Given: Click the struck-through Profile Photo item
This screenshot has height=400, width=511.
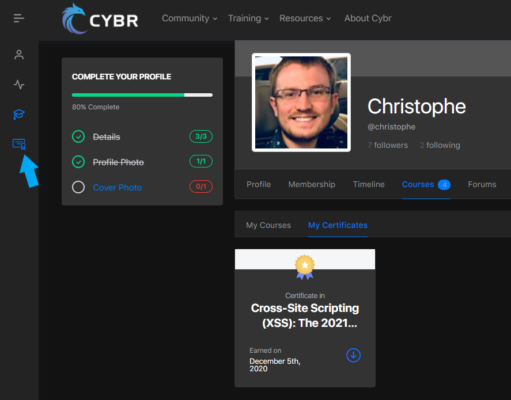Looking at the screenshot, I should click(x=118, y=162).
